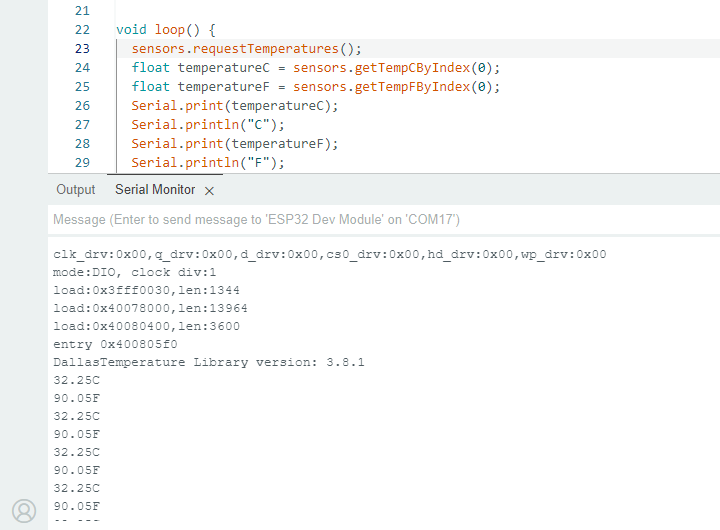This screenshot has height=530, width=720.
Task: Click the mode:DIO clock div output line
Action: 135,272
